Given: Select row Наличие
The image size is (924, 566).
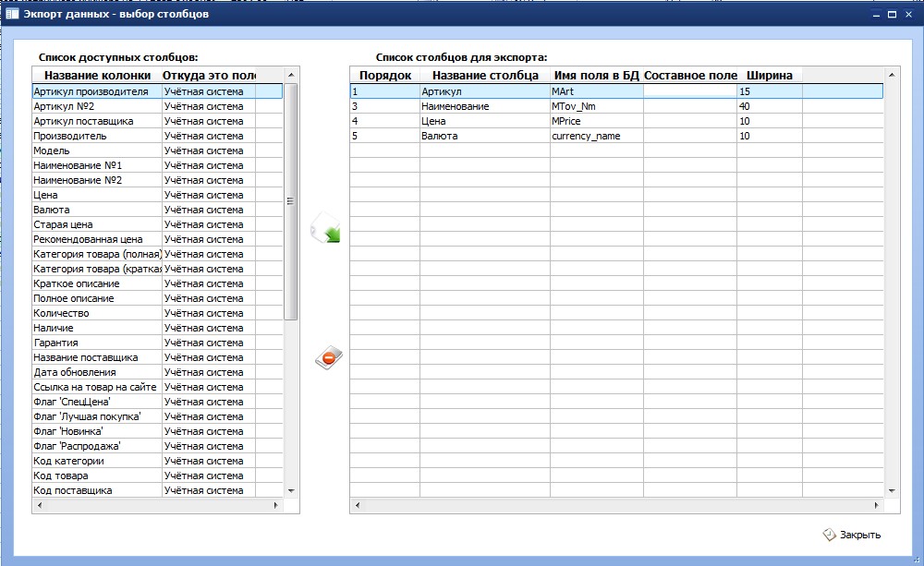Looking at the screenshot, I should click(157, 328).
